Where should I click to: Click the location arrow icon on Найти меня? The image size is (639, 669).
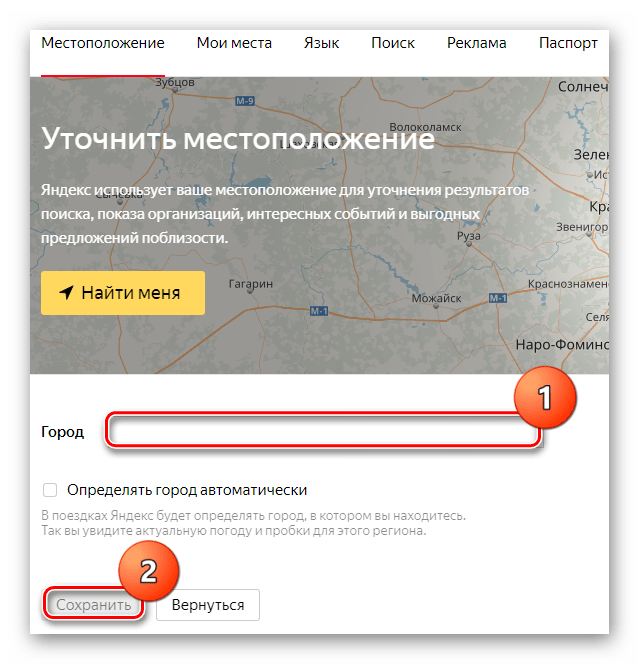[x=66, y=292]
